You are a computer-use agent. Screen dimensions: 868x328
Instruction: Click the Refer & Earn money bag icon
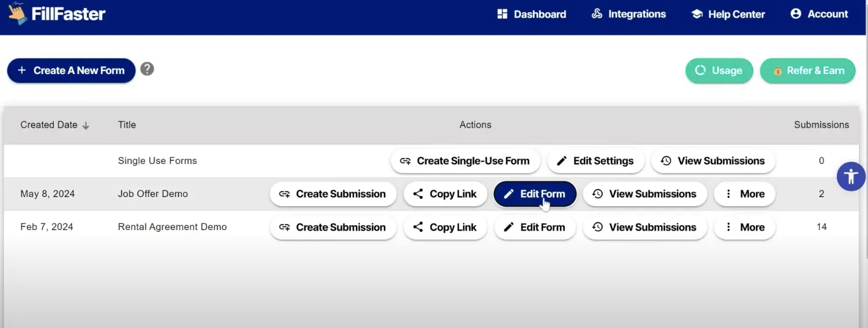point(778,71)
